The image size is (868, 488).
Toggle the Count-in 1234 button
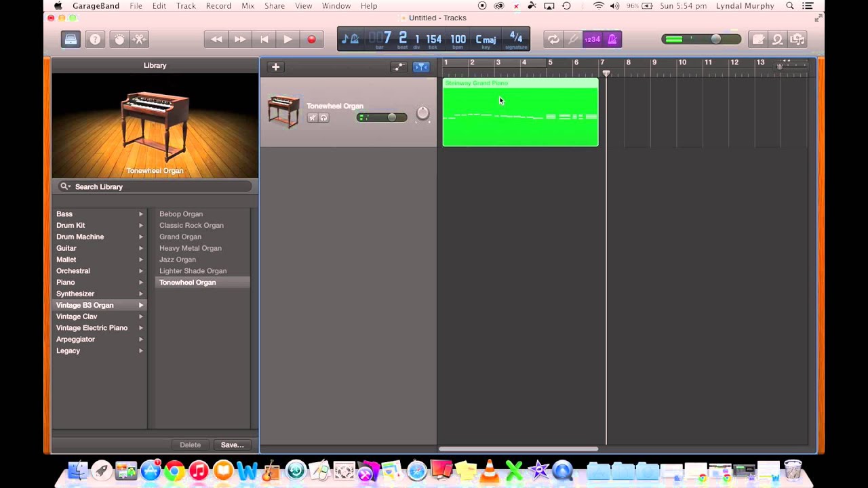(593, 39)
